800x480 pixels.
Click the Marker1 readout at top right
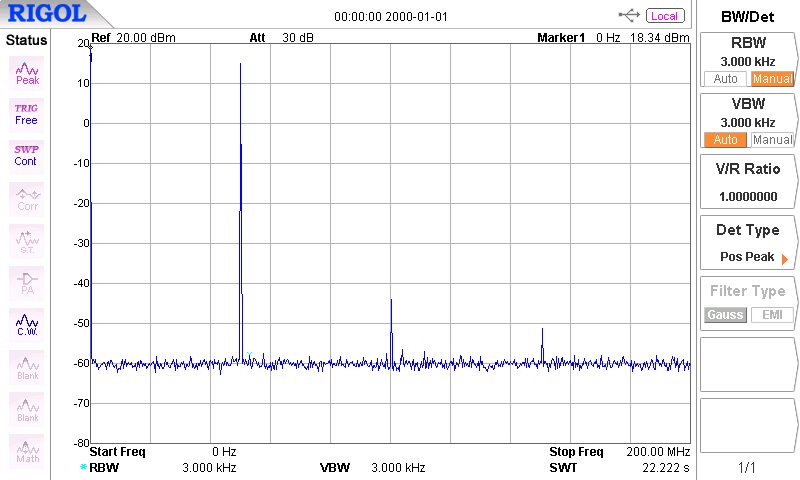click(x=613, y=37)
